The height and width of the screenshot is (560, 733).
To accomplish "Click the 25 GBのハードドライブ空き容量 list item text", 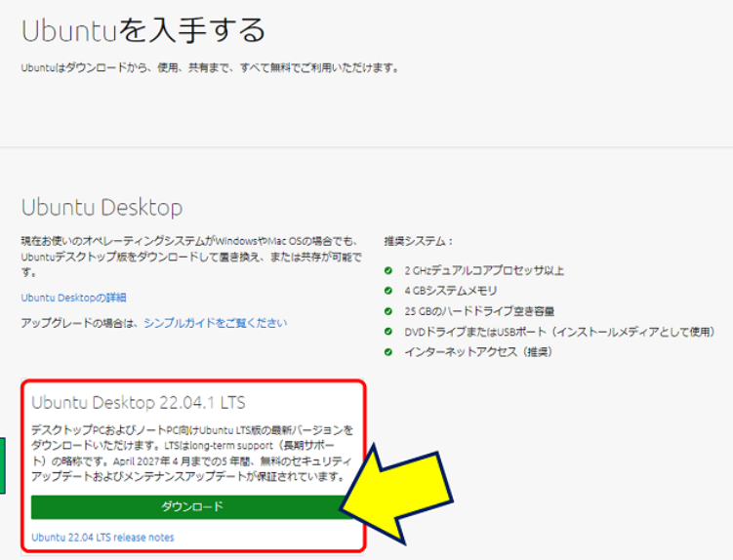I will click(479, 311).
